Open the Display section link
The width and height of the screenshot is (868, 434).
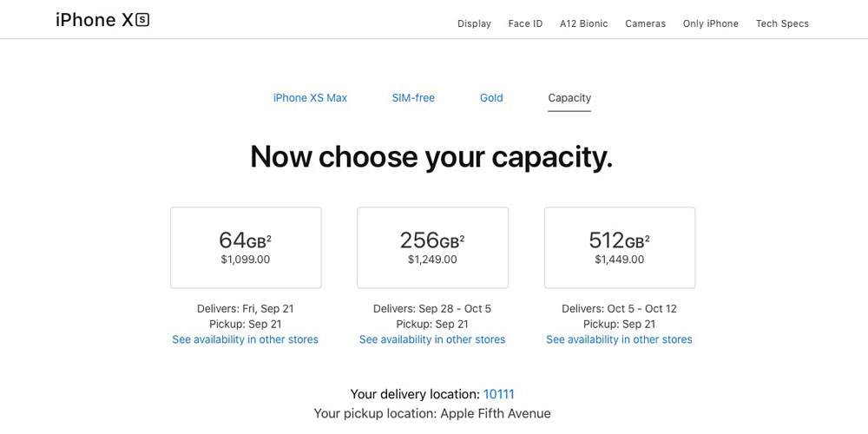474,23
